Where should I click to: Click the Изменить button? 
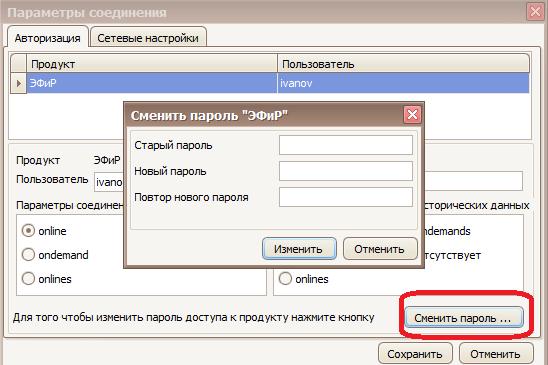coord(299,249)
